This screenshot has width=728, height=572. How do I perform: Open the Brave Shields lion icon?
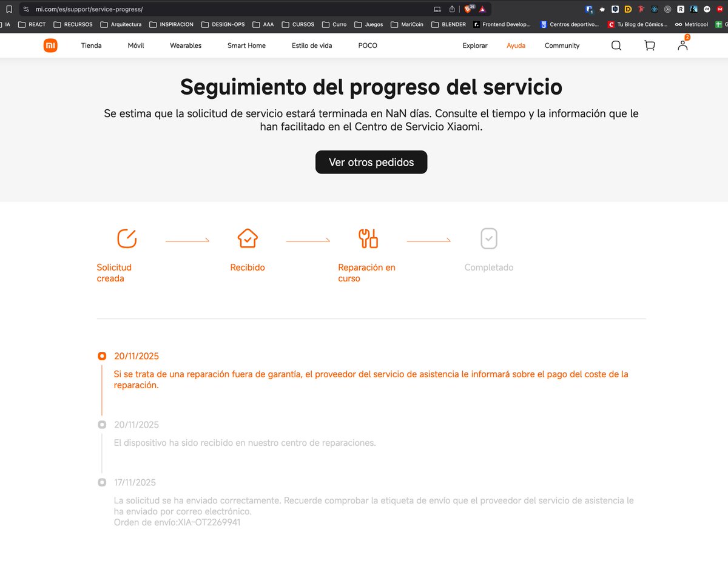(469, 9)
